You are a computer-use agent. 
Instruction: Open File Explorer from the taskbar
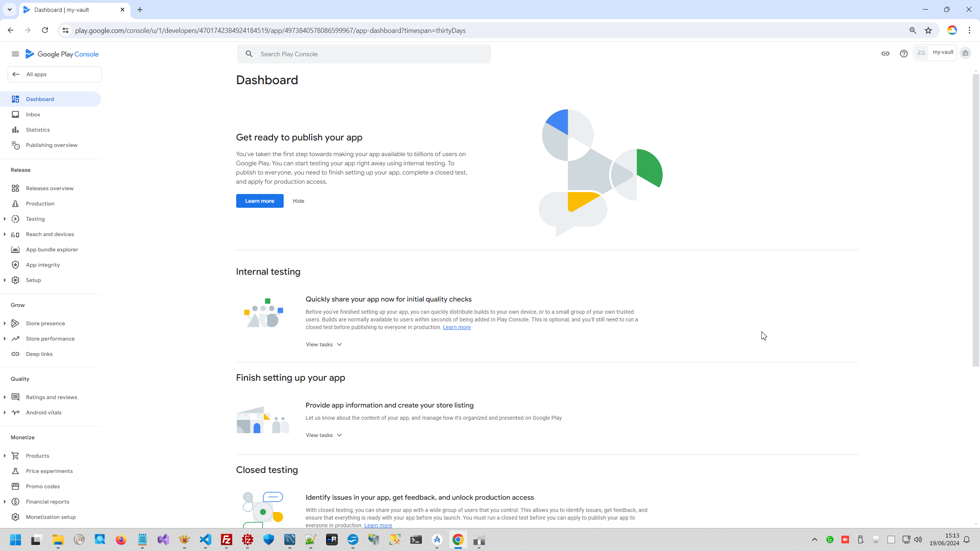pos(58,540)
